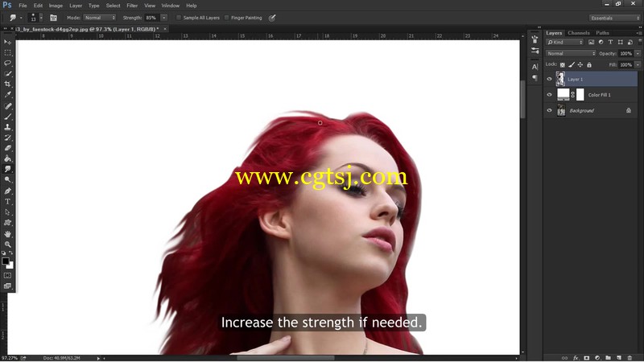Image resolution: width=644 pixels, height=362 pixels.
Task: Select the Quick Selection tool
Action: [7, 74]
